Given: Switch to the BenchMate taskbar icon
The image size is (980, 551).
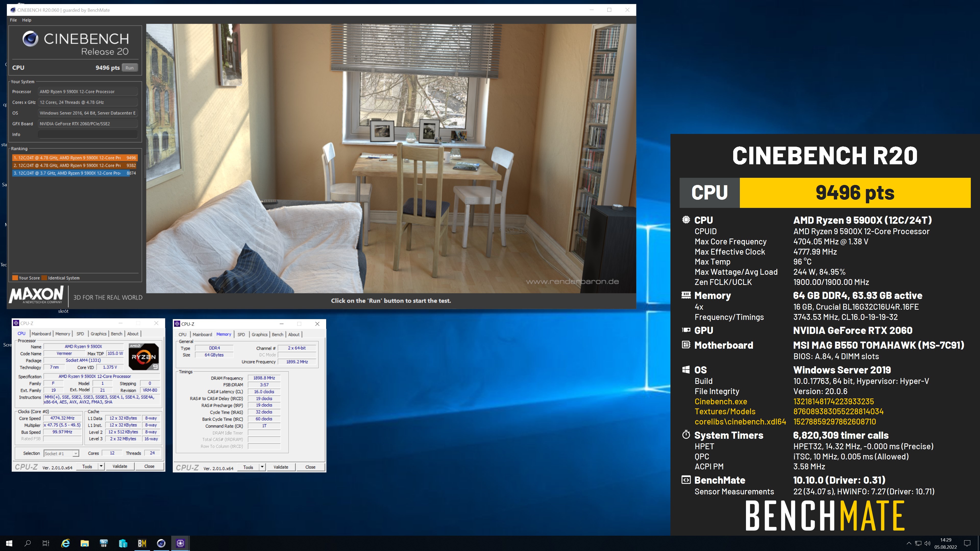Looking at the screenshot, I should 142,543.
